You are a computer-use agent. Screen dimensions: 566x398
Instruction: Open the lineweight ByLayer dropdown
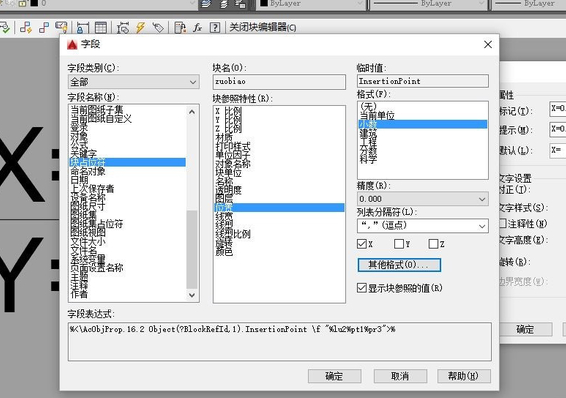[x=528, y=4]
